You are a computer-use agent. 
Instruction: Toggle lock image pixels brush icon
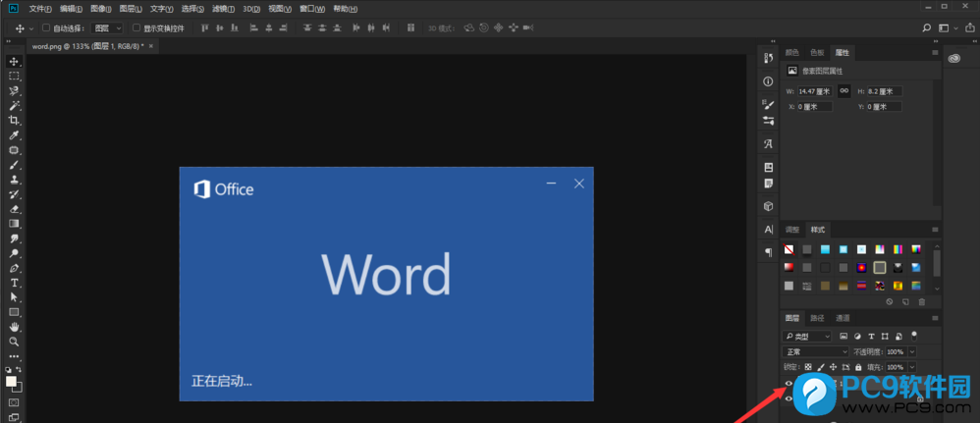point(821,367)
